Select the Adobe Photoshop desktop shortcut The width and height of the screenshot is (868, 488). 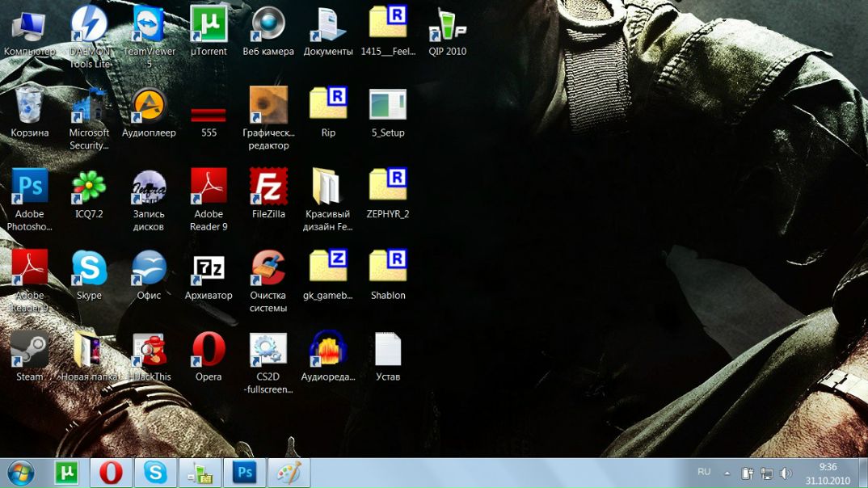tap(30, 187)
